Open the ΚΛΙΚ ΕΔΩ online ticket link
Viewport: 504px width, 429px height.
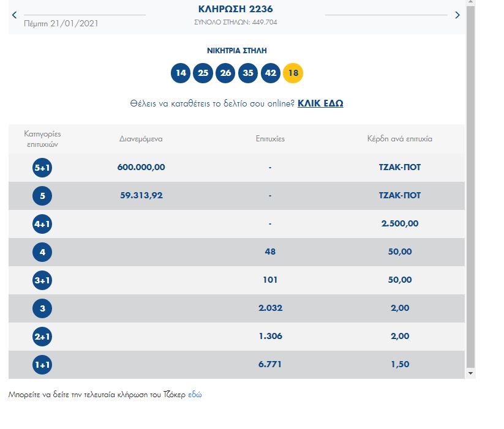point(320,103)
